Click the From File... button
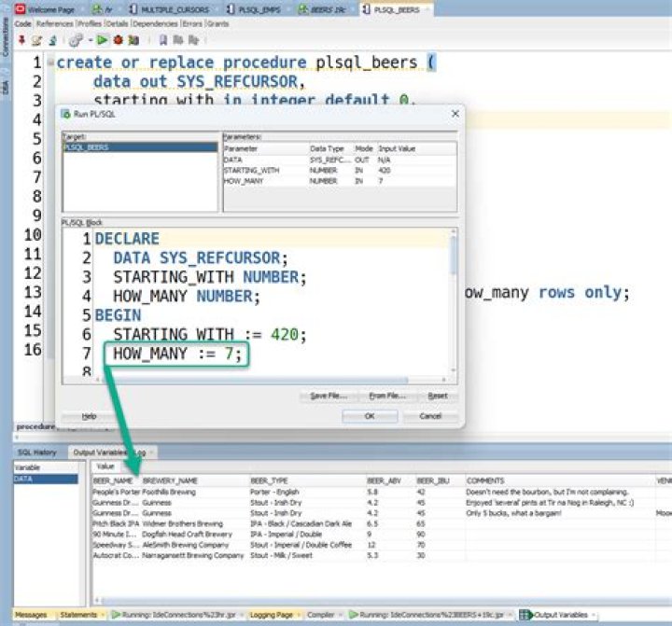Image resolution: width=672 pixels, height=626 pixels. tap(387, 396)
